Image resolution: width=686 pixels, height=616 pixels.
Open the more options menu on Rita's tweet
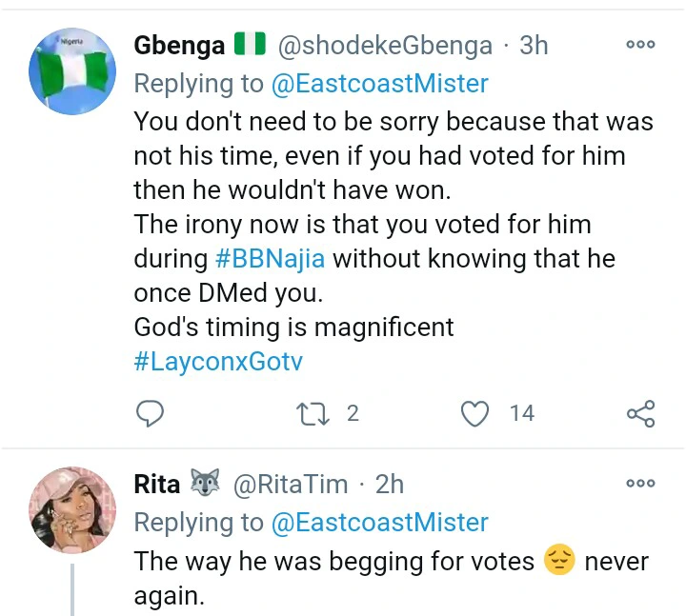640,484
